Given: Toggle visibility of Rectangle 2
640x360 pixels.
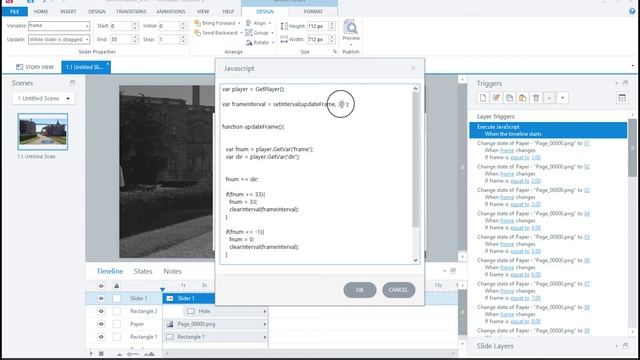Looking at the screenshot, I should click(x=101, y=311).
